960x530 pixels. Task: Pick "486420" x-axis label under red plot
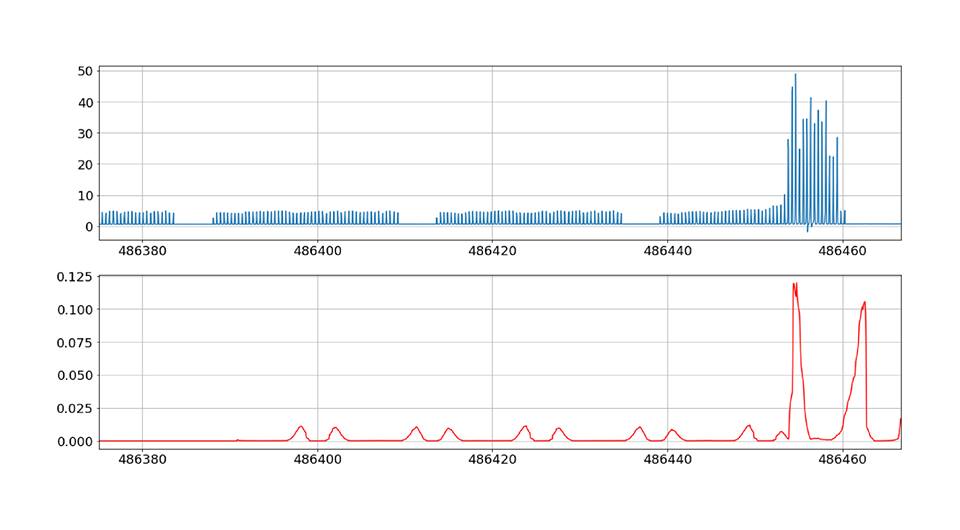(492, 460)
